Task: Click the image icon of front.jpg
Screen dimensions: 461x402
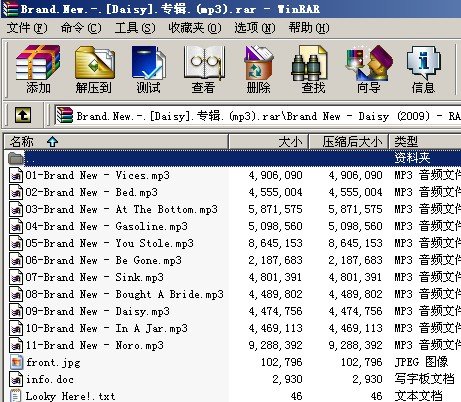Action: 16,362
